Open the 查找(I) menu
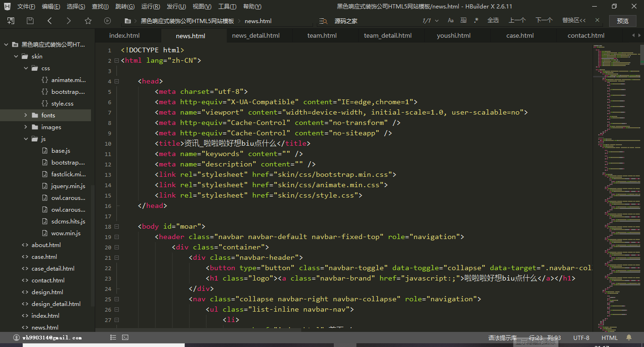 click(x=100, y=7)
